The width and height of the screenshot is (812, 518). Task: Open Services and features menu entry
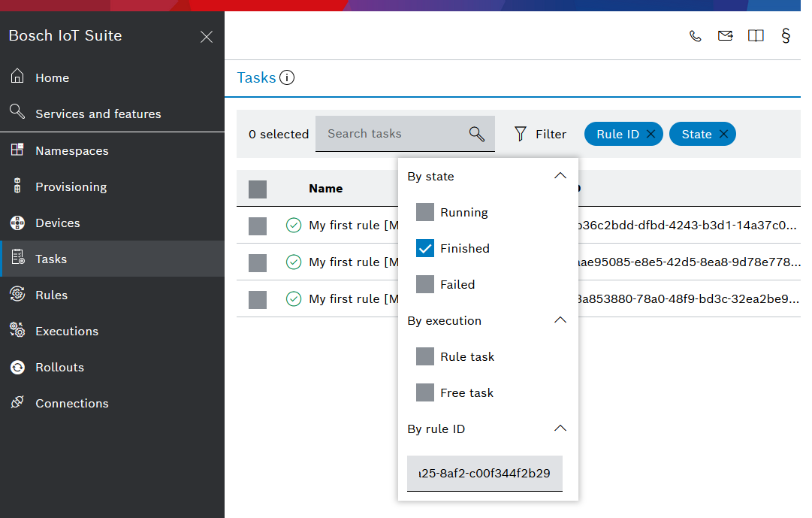[98, 114]
